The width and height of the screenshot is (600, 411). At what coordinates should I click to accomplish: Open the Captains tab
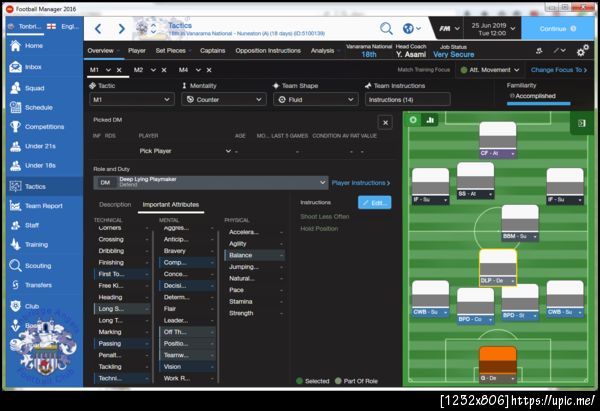pyautogui.click(x=212, y=51)
